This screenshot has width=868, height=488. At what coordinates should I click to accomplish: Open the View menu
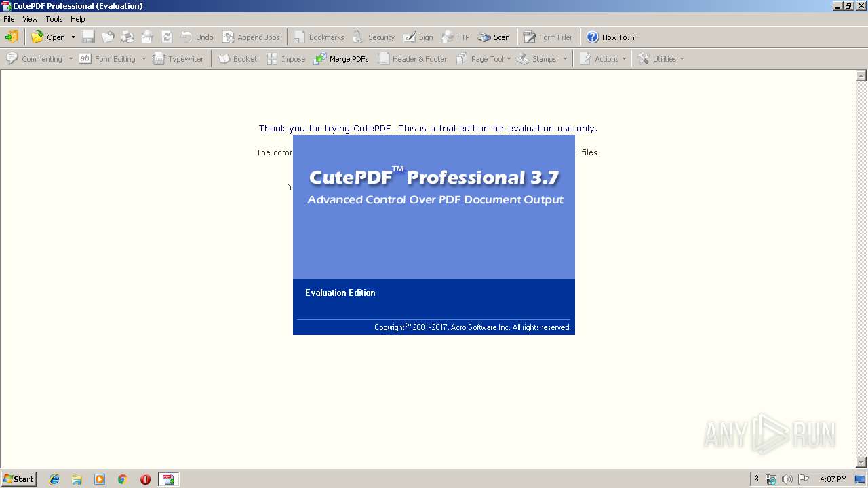(x=31, y=19)
